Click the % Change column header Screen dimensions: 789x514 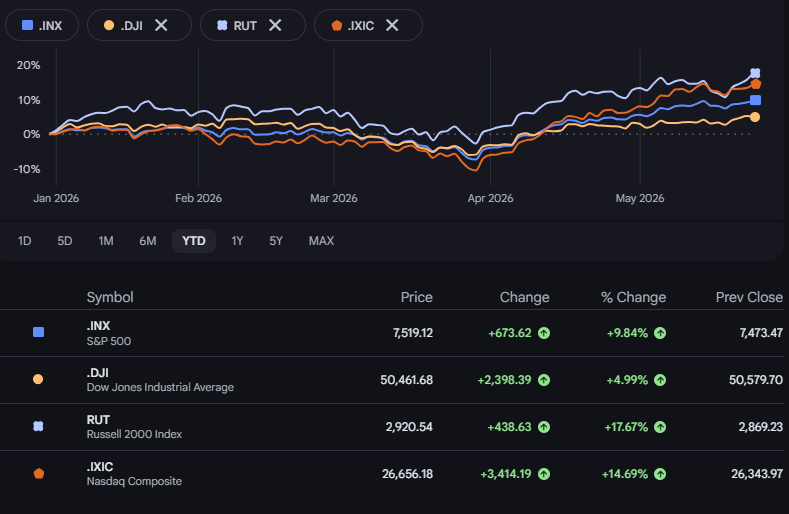tap(634, 297)
